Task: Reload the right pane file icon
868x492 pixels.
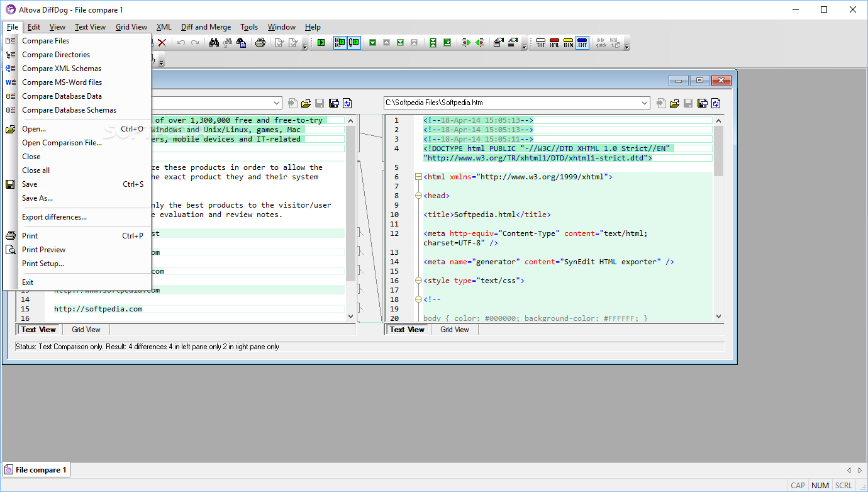Action: click(x=716, y=103)
